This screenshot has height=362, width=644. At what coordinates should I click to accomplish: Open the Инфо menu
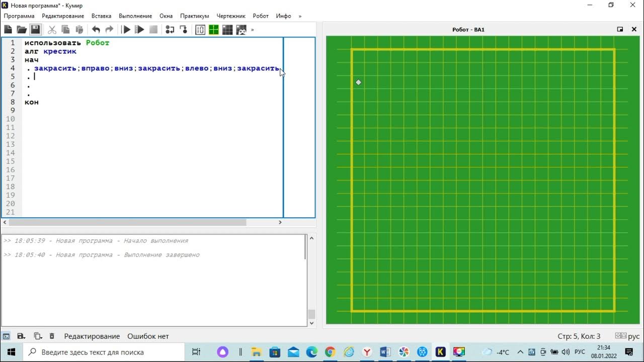pyautogui.click(x=283, y=16)
